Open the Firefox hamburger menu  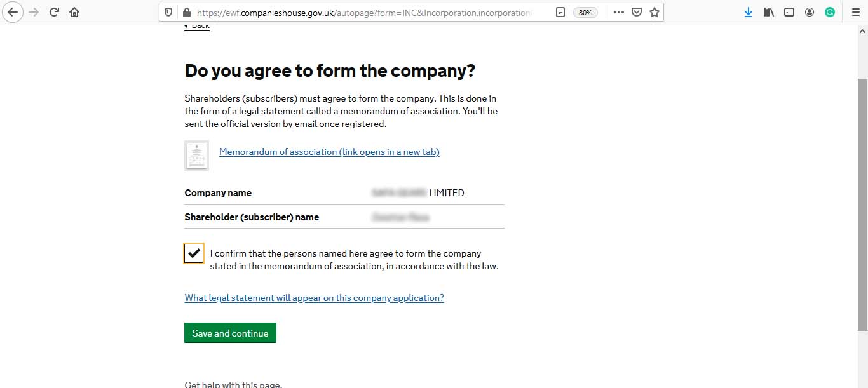[x=855, y=12]
